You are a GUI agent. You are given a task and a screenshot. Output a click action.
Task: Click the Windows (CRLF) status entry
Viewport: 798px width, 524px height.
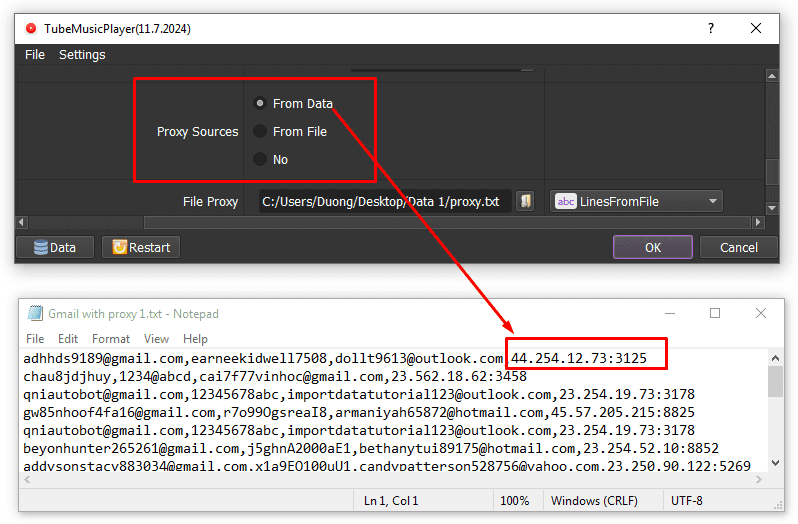tap(594, 501)
